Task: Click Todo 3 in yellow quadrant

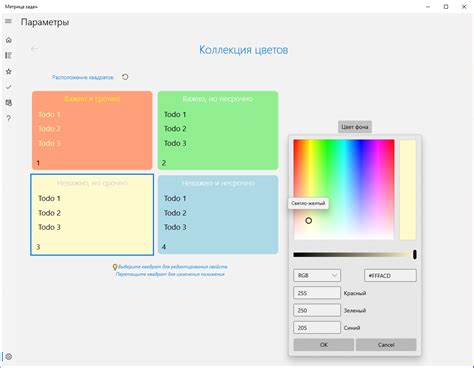Action: coord(49,227)
